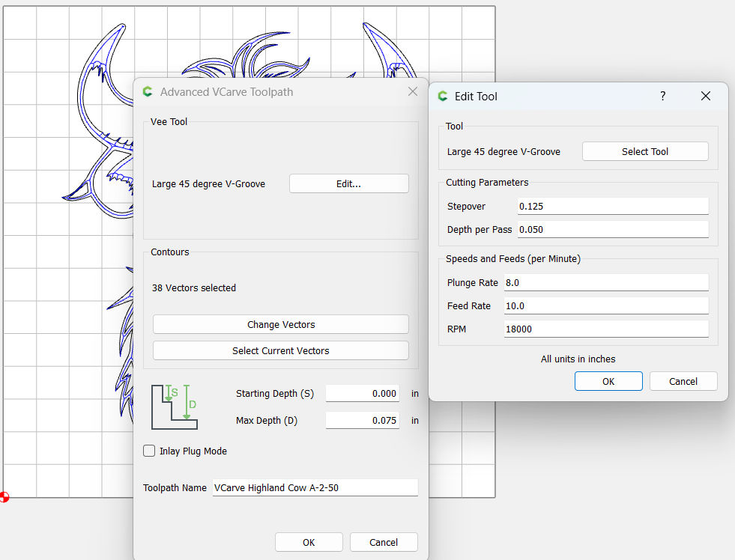Click Toolpath Name input field

pyautogui.click(x=315, y=487)
